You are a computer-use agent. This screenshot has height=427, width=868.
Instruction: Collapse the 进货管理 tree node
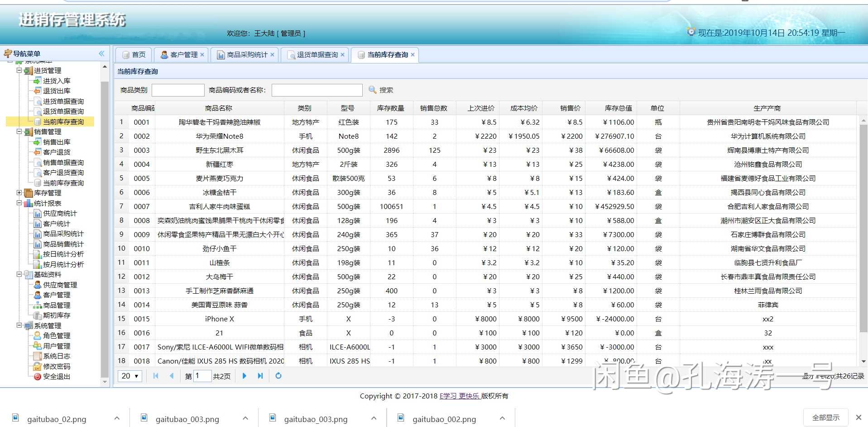point(19,70)
